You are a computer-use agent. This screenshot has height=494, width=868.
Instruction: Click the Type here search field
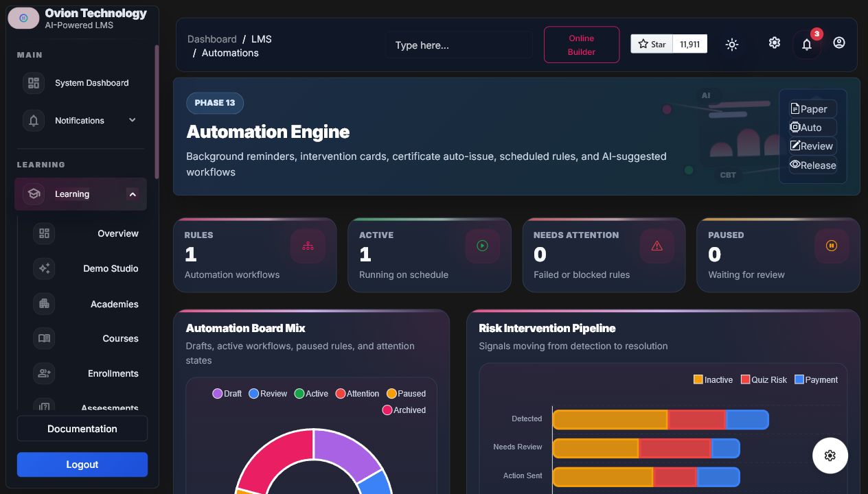pos(459,45)
